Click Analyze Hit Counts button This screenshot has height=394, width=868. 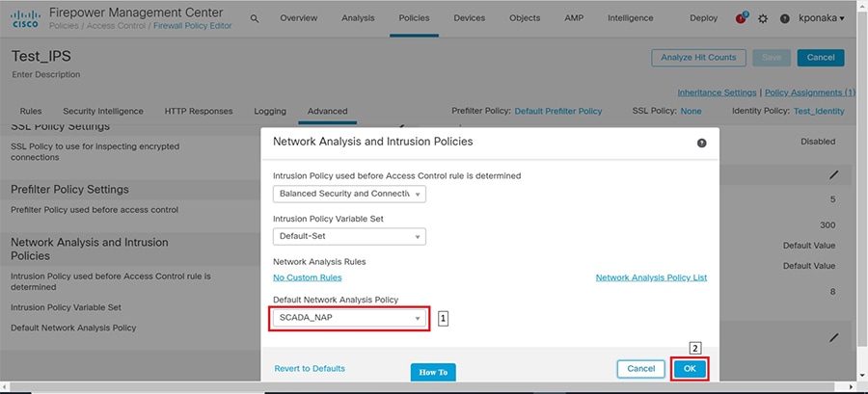pos(698,58)
